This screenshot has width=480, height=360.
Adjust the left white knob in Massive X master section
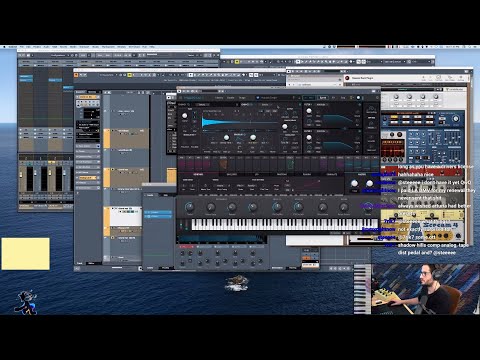354,183
